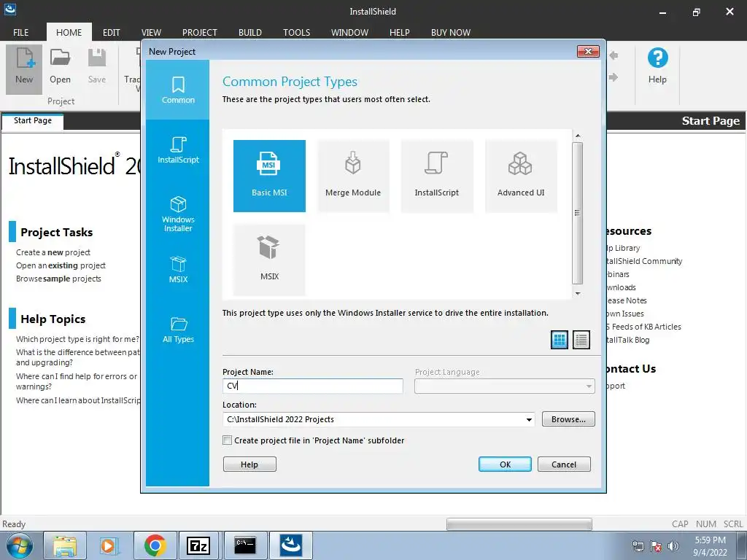Enable 'Create project file in Project Name subfolder'

coord(228,440)
